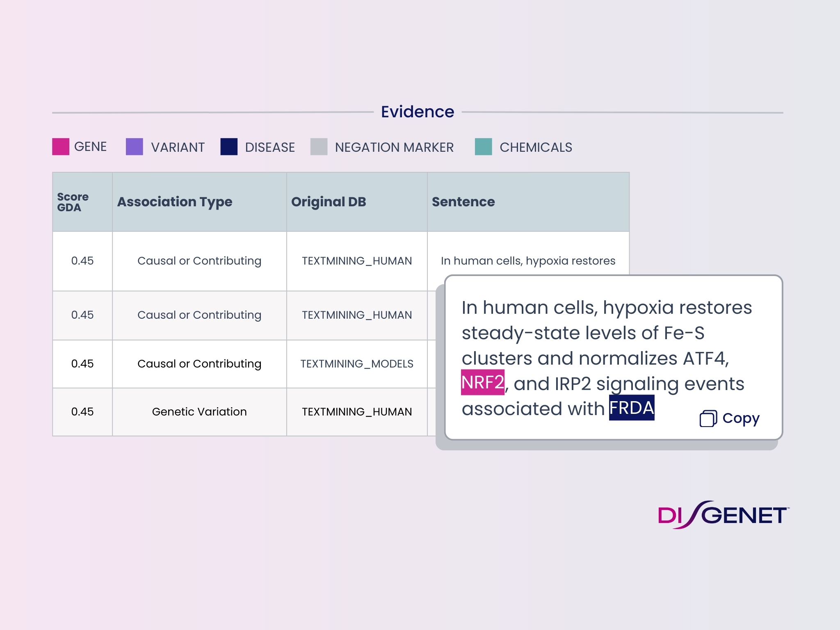Select the Evidence section heading

tap(418, 111)
